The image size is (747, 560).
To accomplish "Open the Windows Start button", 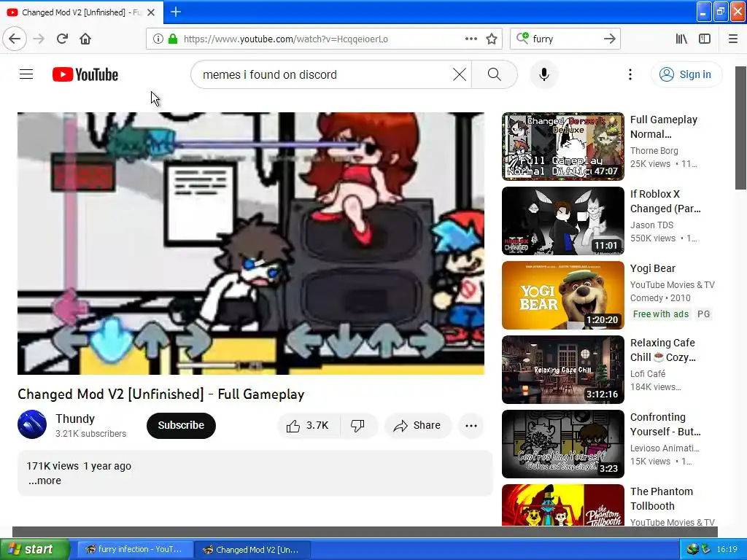I will (x=35, y=549).
